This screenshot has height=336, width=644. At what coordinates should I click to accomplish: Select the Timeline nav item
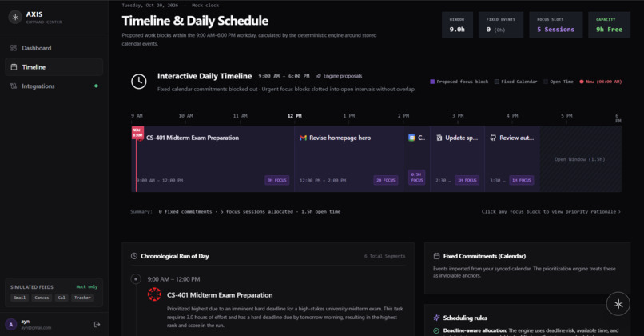point(54,67)
